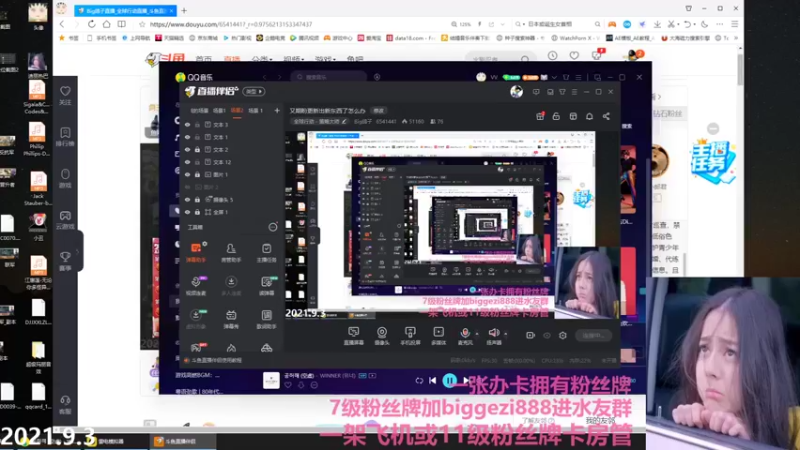Open the gift box icon with red badge
The height and width of the screenshot is (450, 800).
point(540,116)
